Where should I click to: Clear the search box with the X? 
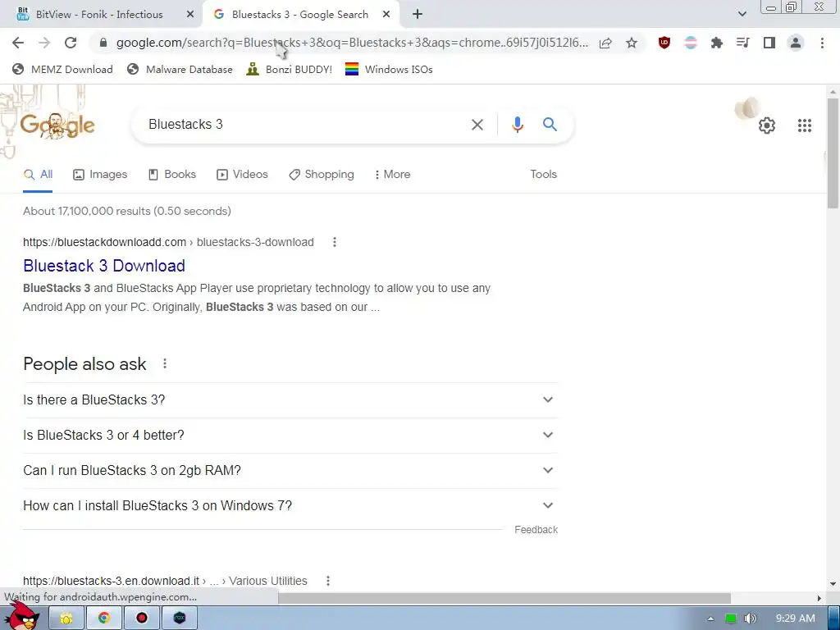[x=477, y=125]
